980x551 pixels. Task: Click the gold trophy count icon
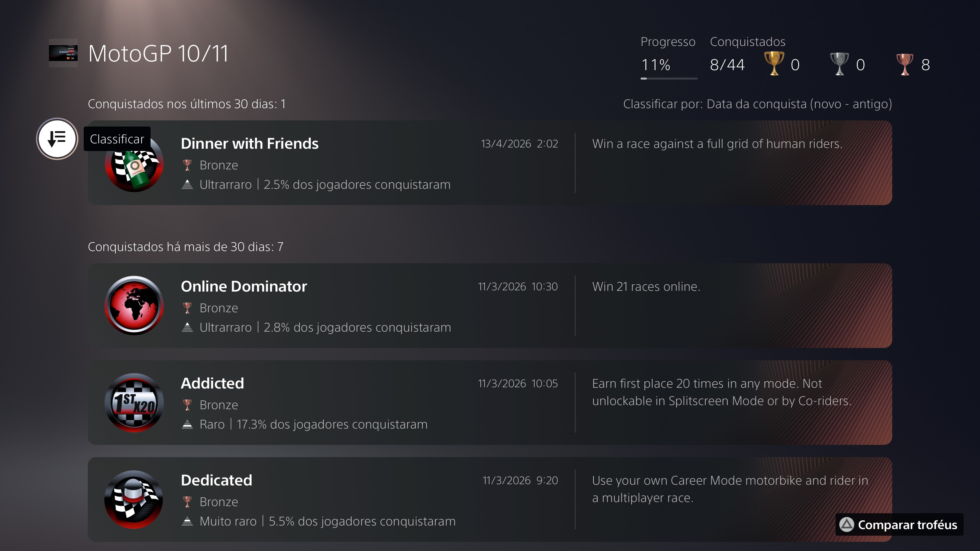click(774, 64)
